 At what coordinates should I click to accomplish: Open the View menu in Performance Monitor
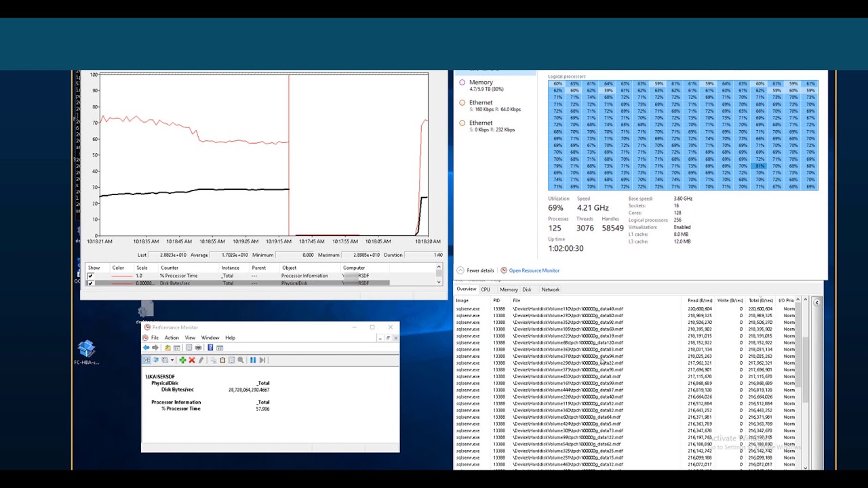pos(190,338)
